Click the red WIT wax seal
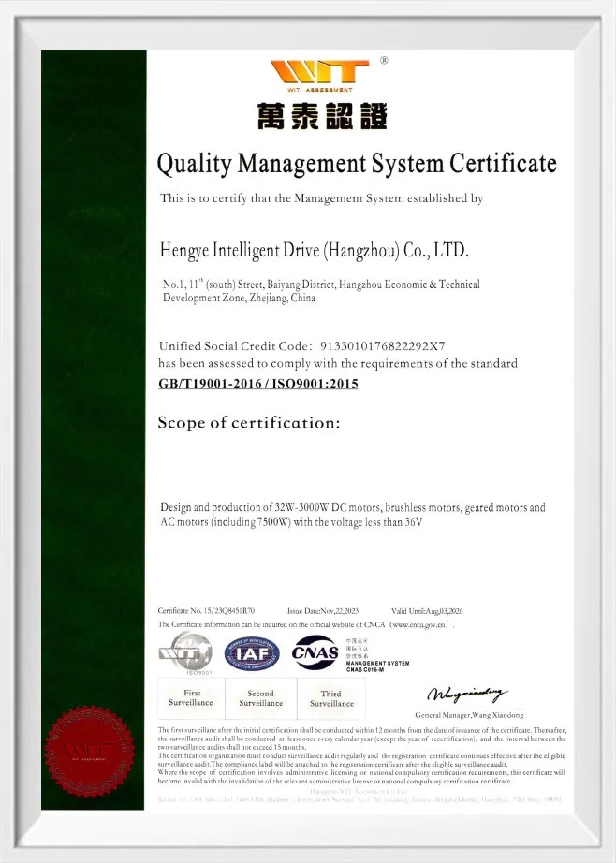 coord(90,752)
